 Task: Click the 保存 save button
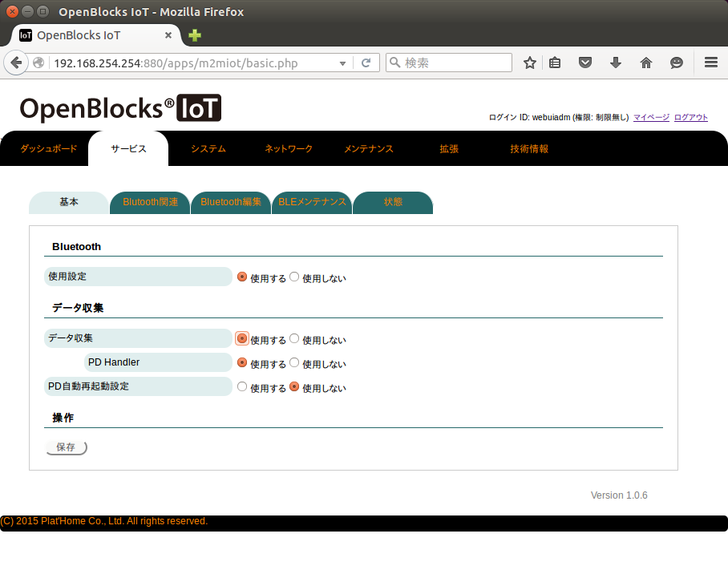[x=67, y=447]
